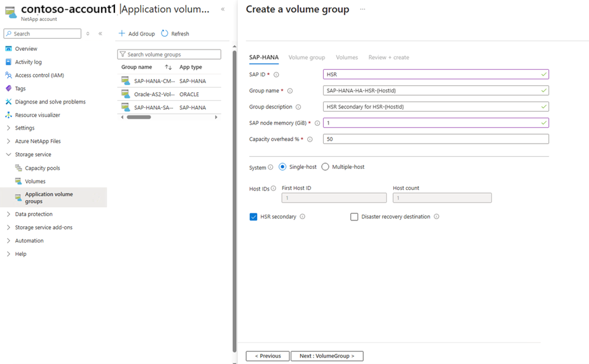Expand the Help section
The width and height of the screenshot is (589, 364).
[8, 254]
